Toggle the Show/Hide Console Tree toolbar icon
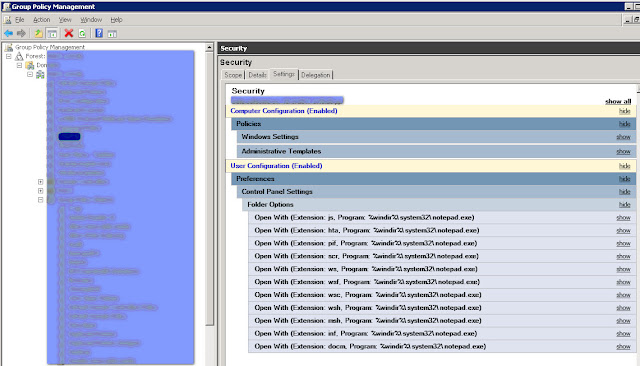This screenshot has width=640, height=366. pyautogui.click(x=52, y=33)
